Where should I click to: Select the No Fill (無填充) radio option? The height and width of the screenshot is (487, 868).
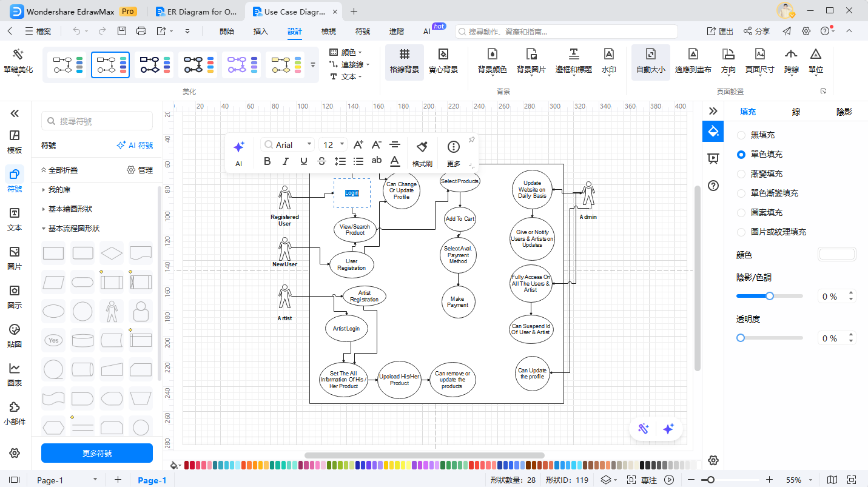[741, 135]
